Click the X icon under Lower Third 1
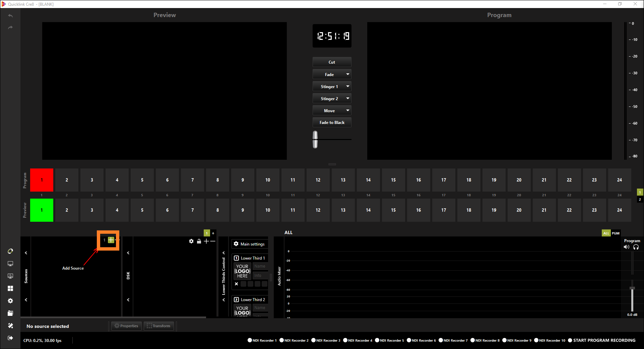 point(237,284)
